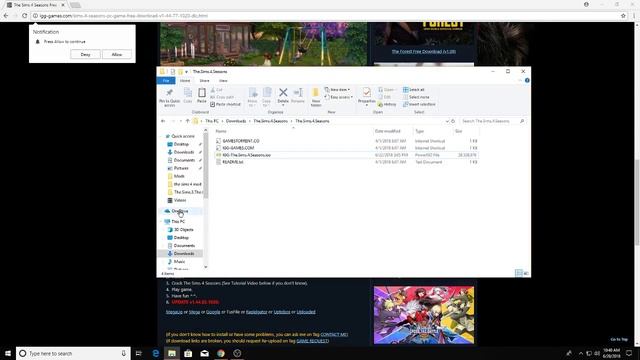Viewport: 640px width, 360px height.
Task: Click the Windows taskbar search box
Action: click(x=73, y=353)
